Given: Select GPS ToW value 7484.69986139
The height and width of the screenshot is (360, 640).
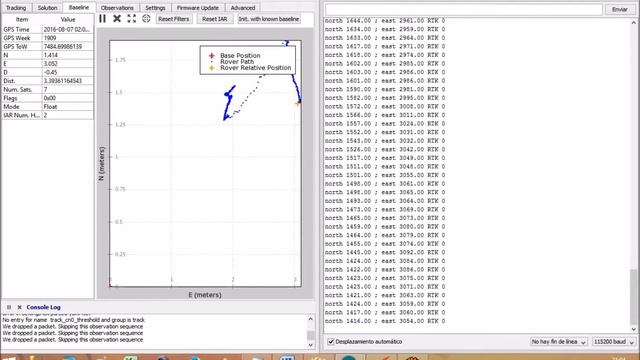Looking at the screenshot, I should tap(67, 47).
